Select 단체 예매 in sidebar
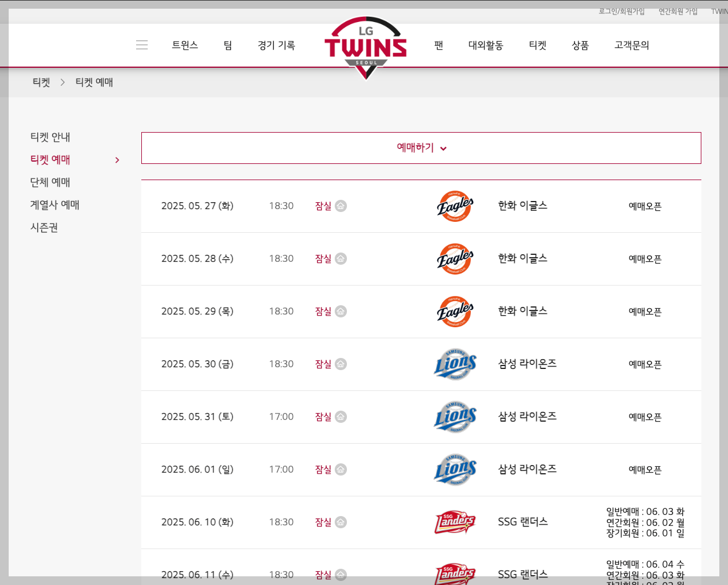The image size is (728, 585). click(50, 182)
